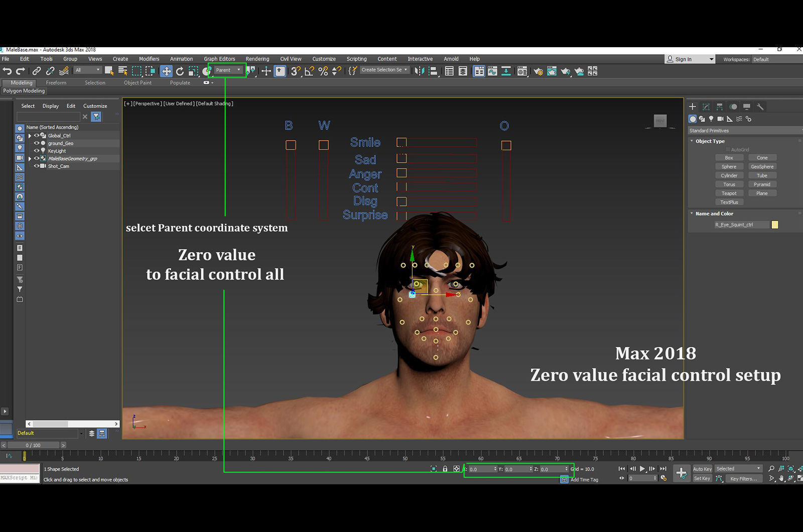Screen dimensions: 803x532
Task: Open Rendered Frame Window icon
Action: [552, 71]
